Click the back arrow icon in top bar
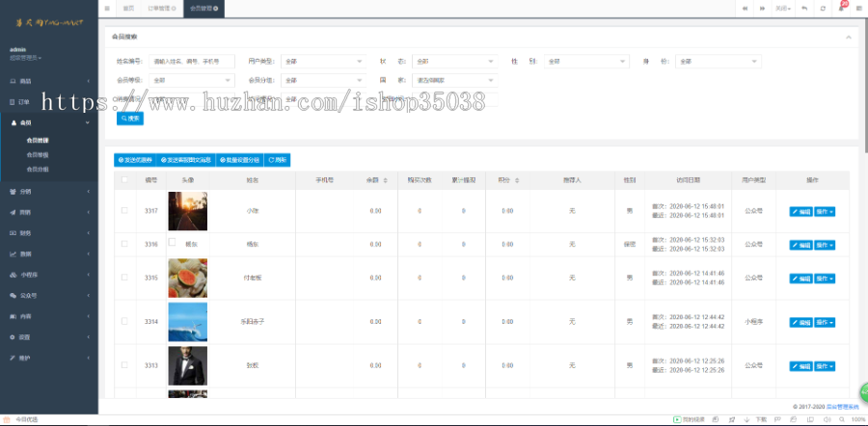Image resolution: width=868 pixels, height=426 pixels. [803, 8]
